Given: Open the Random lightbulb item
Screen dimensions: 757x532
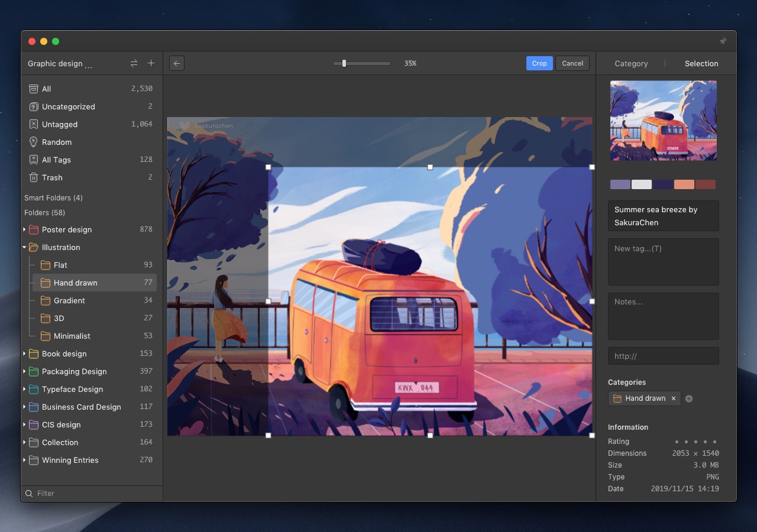Looking at the screenshot, I should point(92,142).
